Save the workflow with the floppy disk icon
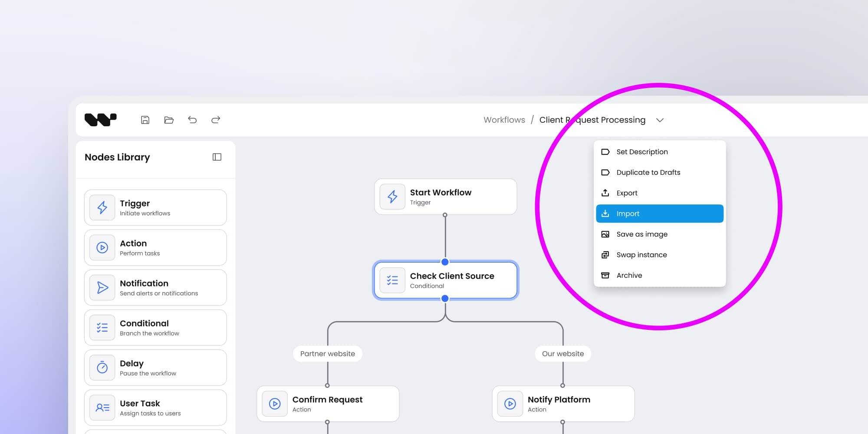 (145, 120)
